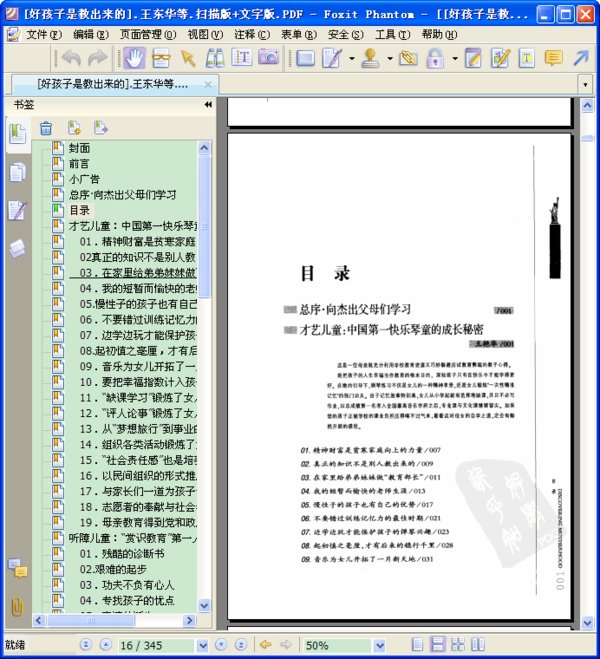
Task: Switch to continuous facing layout
Action: point(478,644)
